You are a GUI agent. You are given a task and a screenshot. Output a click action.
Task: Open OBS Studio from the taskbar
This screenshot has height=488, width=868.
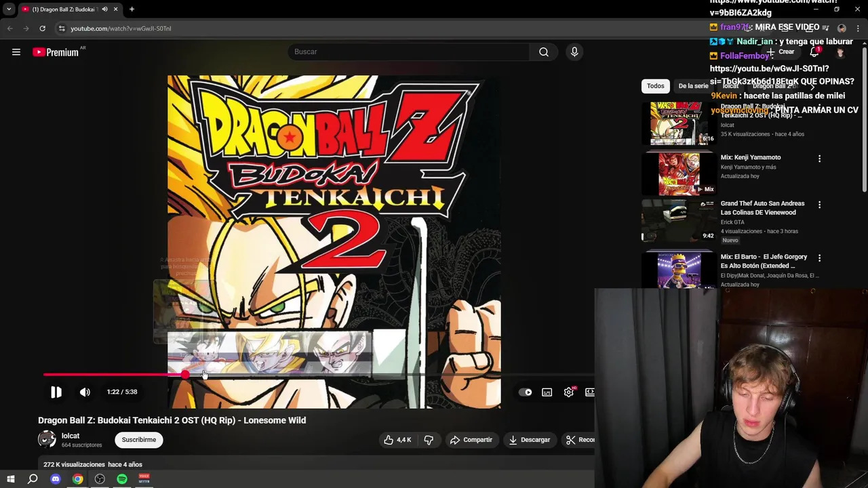tap(100, 479)
